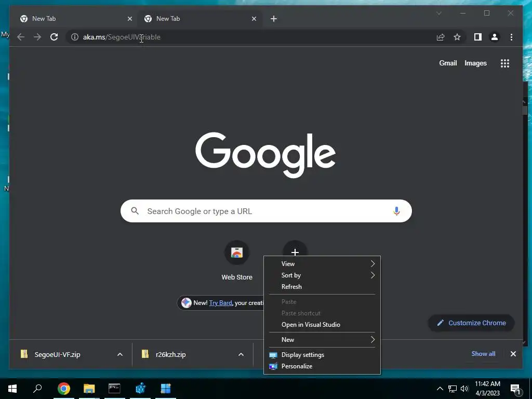Open the Gmail link
This screenshot has width=532, height=399.
[x=448, y=63]
